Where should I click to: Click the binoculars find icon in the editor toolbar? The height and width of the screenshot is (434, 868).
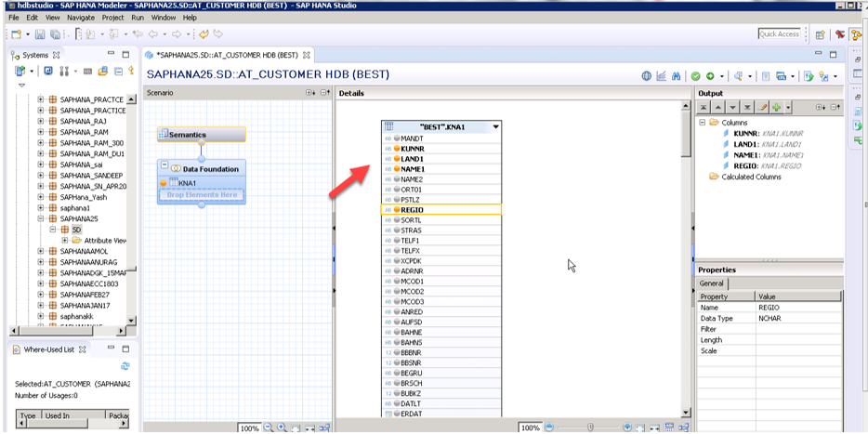(676, 76)
